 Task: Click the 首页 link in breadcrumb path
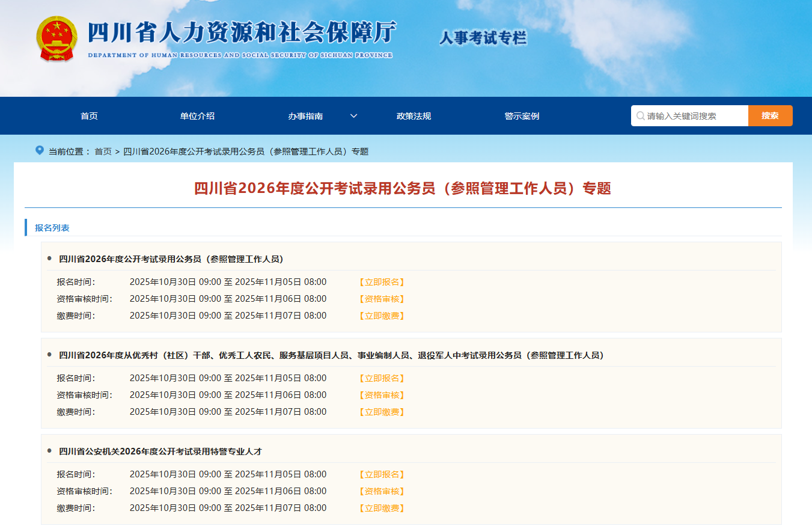click(103, 151)
